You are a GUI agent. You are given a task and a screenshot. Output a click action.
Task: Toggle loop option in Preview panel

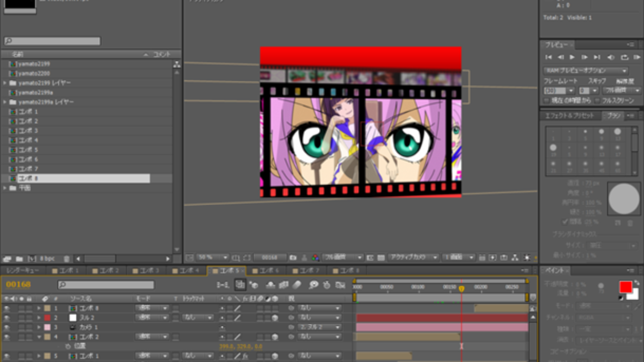pos(624,57)
